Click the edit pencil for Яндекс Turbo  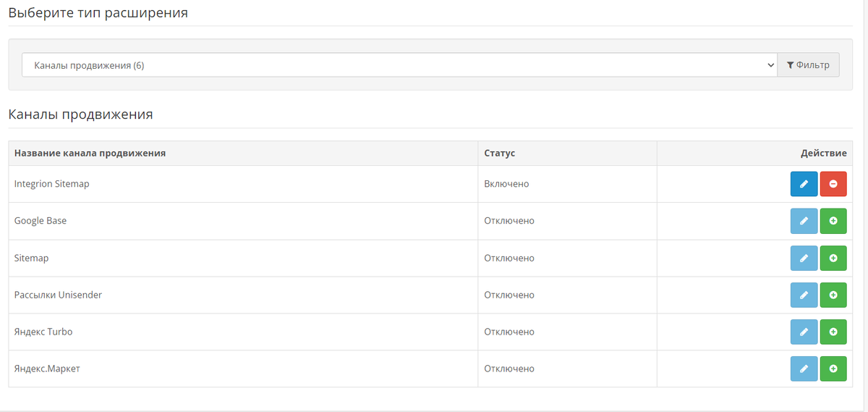(x=804, y=332)
